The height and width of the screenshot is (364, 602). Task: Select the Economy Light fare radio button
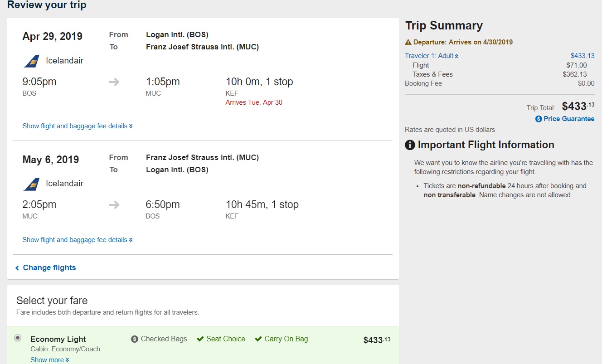coord(18,338)
